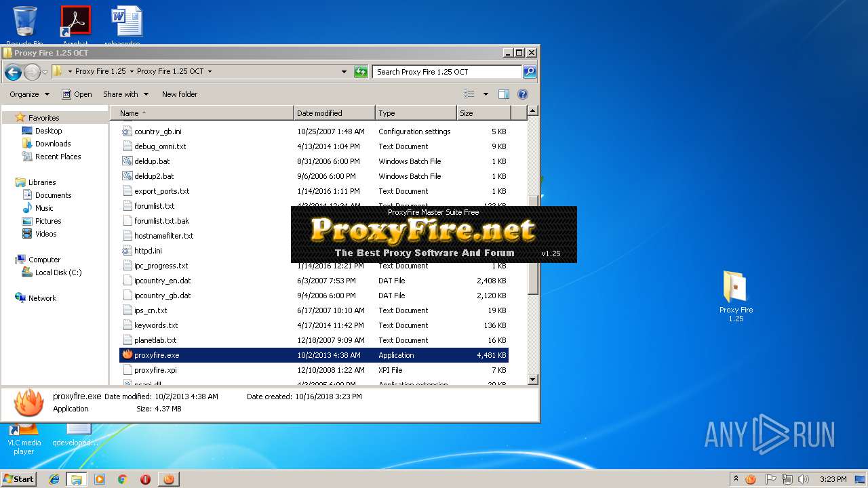Click the Favorites star in the navigation pane

[x=20, y=117]
